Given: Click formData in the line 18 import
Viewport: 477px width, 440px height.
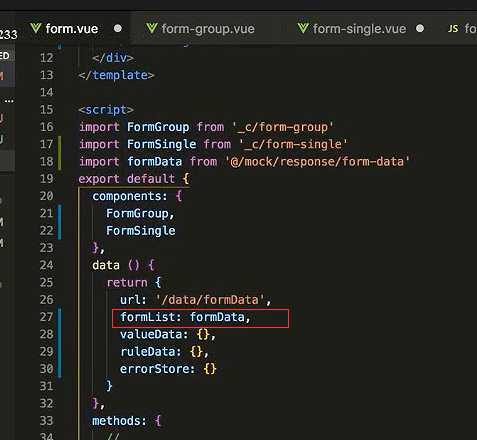Looking at the screenshot, I should click(x=155, y=162).
